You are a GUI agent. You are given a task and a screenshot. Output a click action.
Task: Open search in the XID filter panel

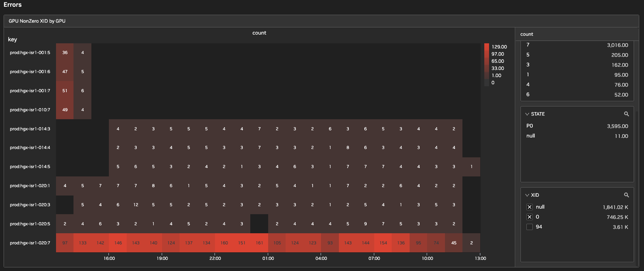click(627, 195)
